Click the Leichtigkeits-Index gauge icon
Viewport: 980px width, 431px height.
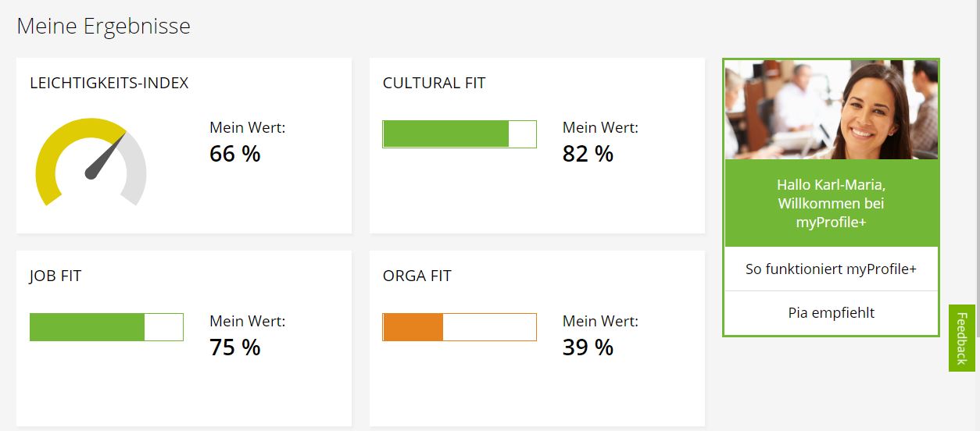point(91,162)
